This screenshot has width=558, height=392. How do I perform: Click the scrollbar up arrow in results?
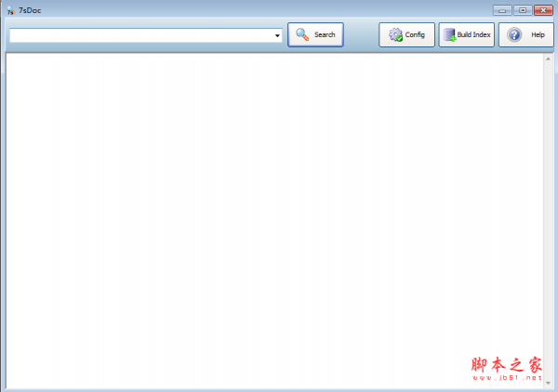[548, 59]
